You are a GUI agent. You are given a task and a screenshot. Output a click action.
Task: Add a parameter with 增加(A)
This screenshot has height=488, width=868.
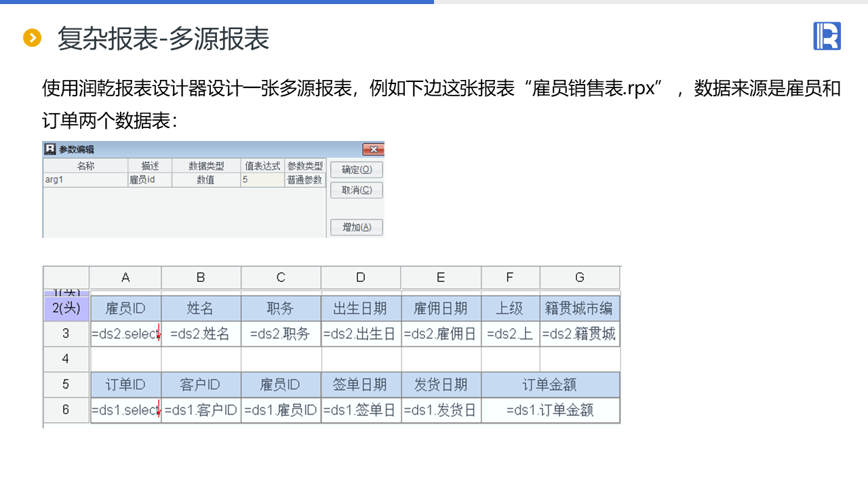(x=357, y=227)
